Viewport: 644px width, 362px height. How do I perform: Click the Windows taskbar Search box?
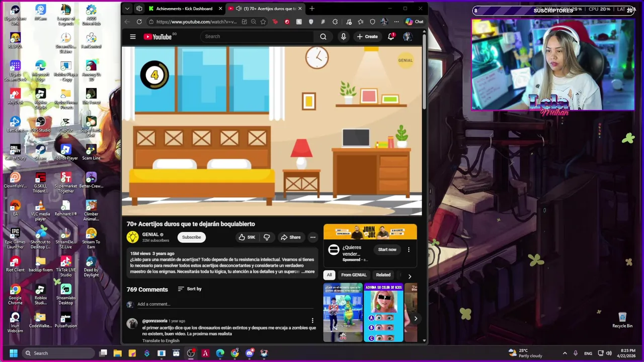point(59,353)
